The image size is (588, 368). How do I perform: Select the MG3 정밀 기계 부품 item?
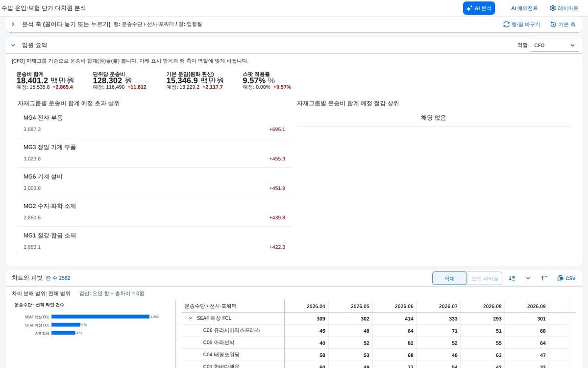(154, 153)
